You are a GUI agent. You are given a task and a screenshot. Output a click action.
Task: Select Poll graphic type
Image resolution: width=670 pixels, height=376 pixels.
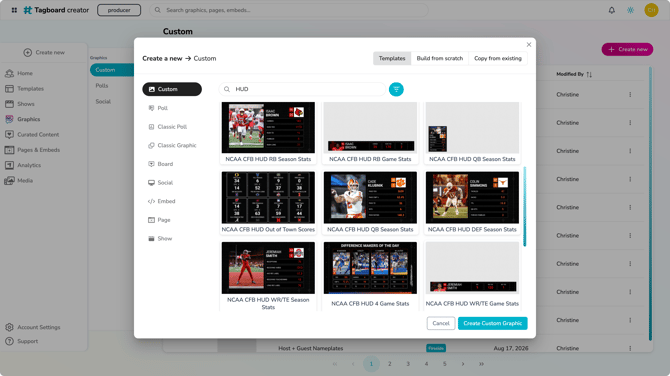pos(158,108)
